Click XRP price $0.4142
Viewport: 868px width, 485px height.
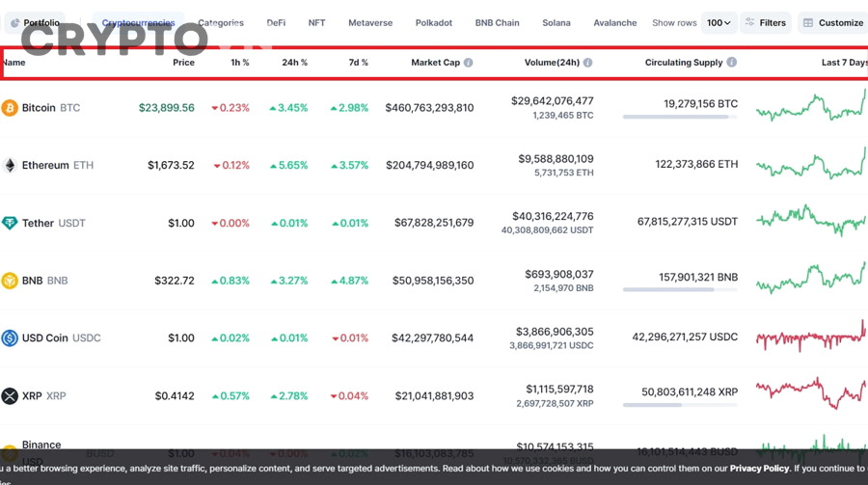tap(175, 396)
